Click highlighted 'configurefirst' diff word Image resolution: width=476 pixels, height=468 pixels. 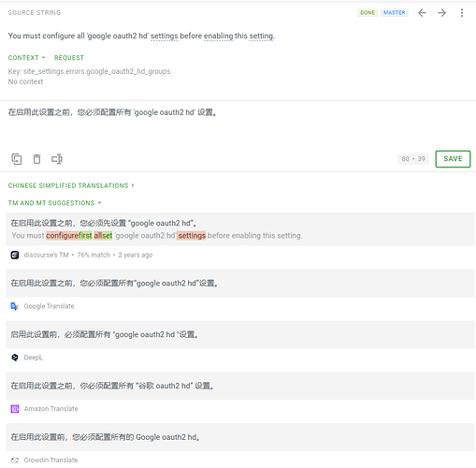click(x=69, y=236)
